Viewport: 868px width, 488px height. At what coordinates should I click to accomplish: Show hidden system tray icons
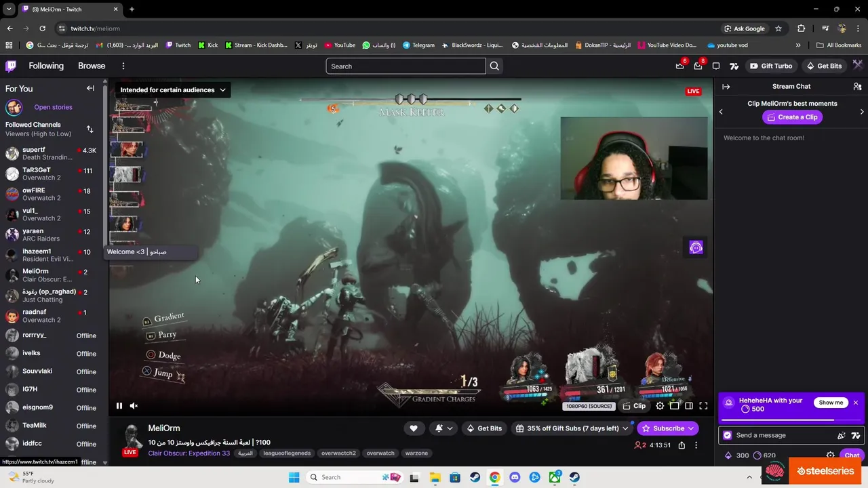coord(749,477)
